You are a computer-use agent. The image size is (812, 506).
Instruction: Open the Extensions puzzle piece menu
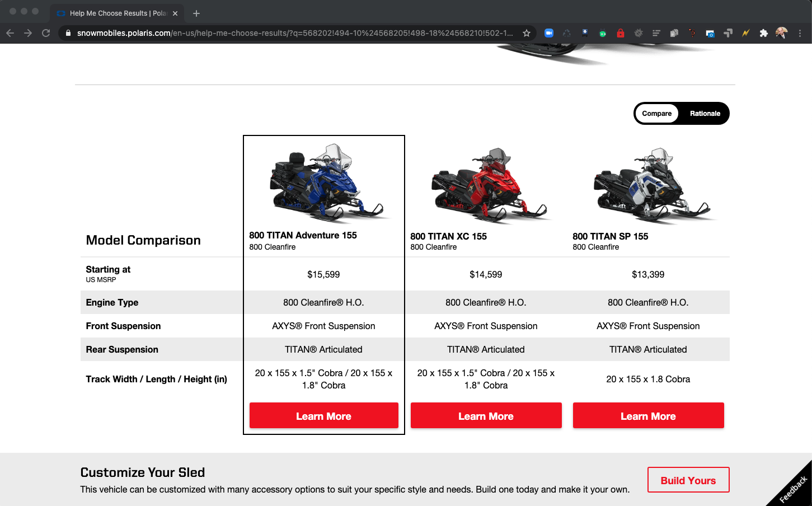[x=764, y=33]
